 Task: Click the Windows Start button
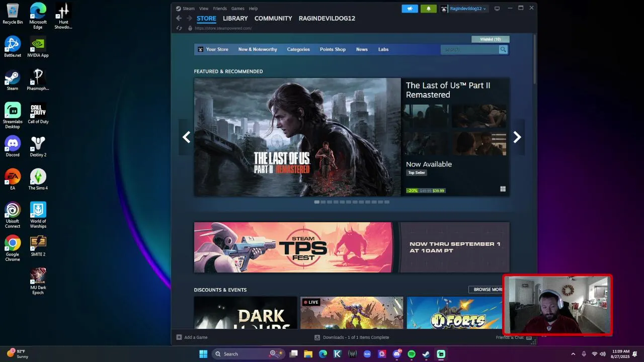coord(203,354)
